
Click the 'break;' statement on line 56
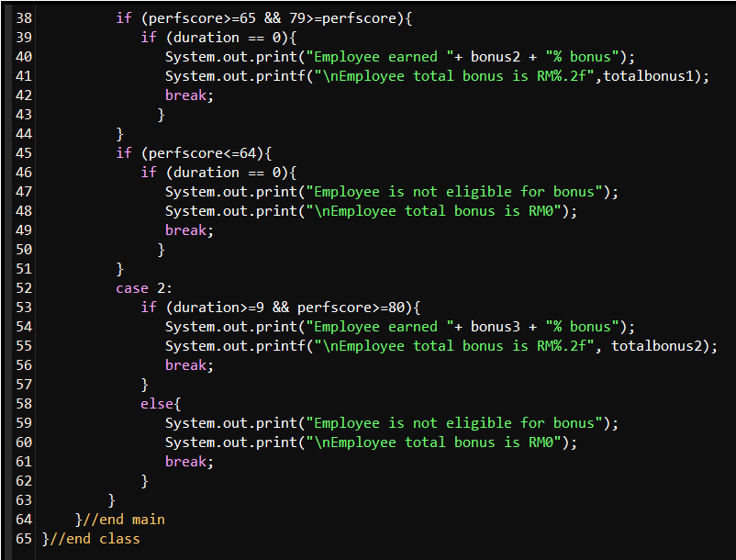click(189, 365)
